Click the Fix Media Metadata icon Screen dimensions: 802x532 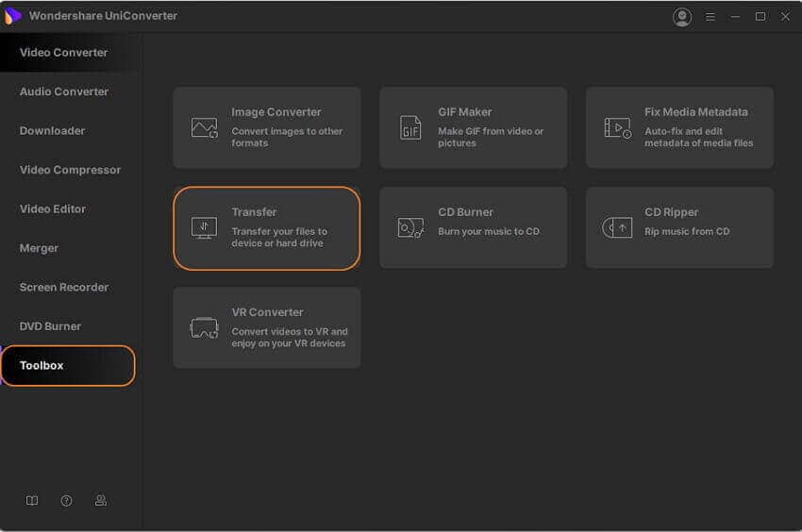point(617,127)
